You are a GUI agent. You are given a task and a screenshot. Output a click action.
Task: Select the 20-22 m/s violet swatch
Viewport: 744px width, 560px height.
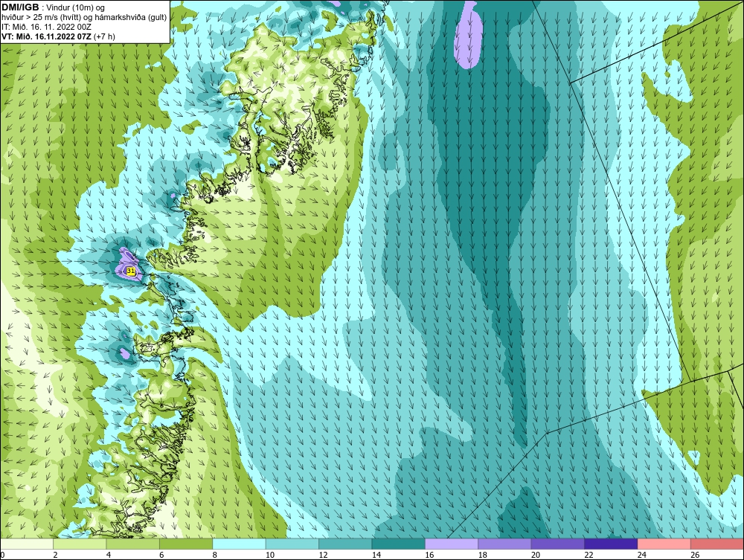pos(558,544)
